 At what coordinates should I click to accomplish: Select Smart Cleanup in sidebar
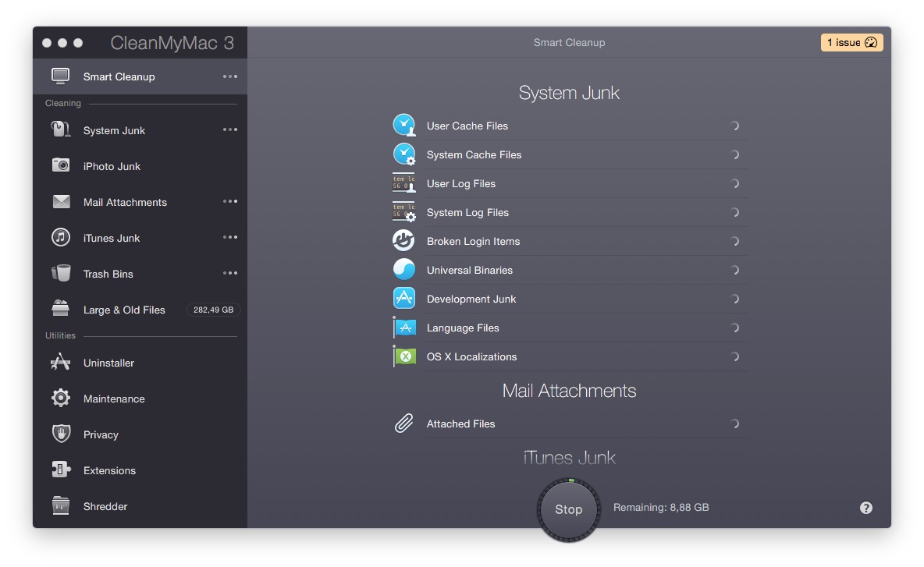(140, 76)
